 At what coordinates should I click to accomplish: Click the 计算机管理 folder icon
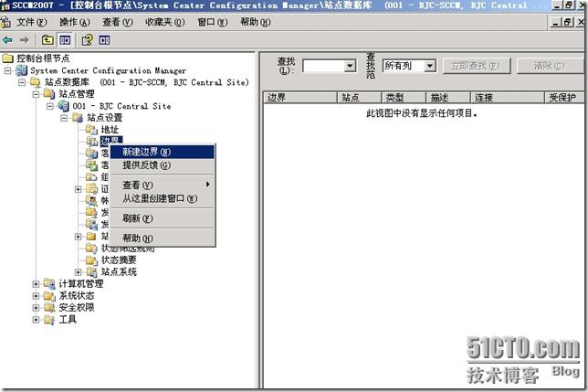49,284
